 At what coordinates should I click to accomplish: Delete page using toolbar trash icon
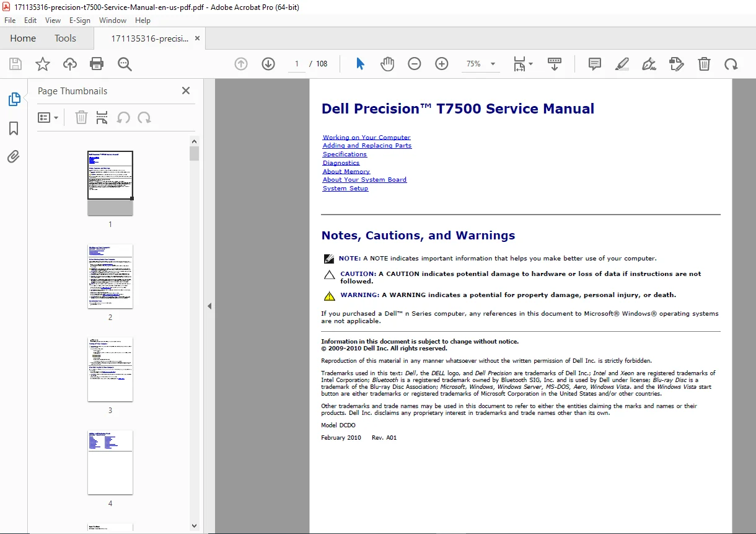click(704, 64)
